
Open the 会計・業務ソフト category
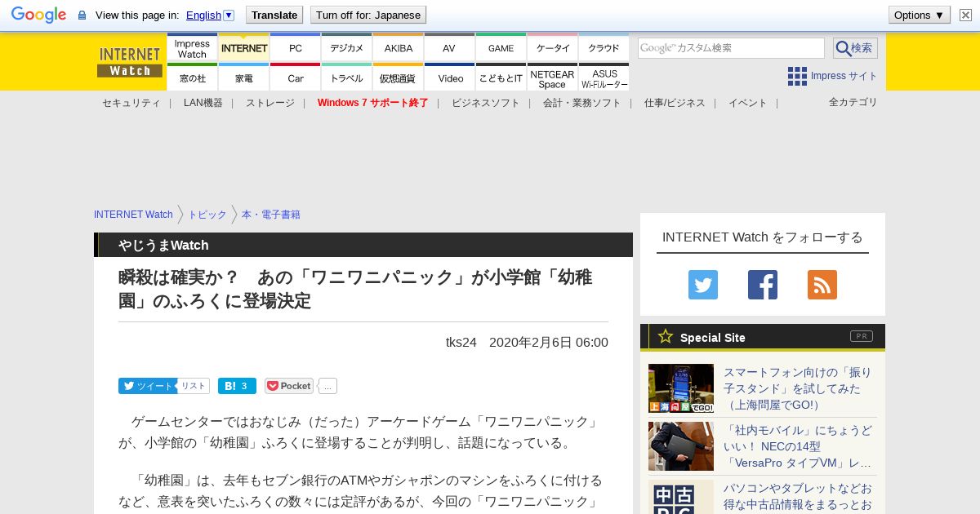tap(581, 103)
